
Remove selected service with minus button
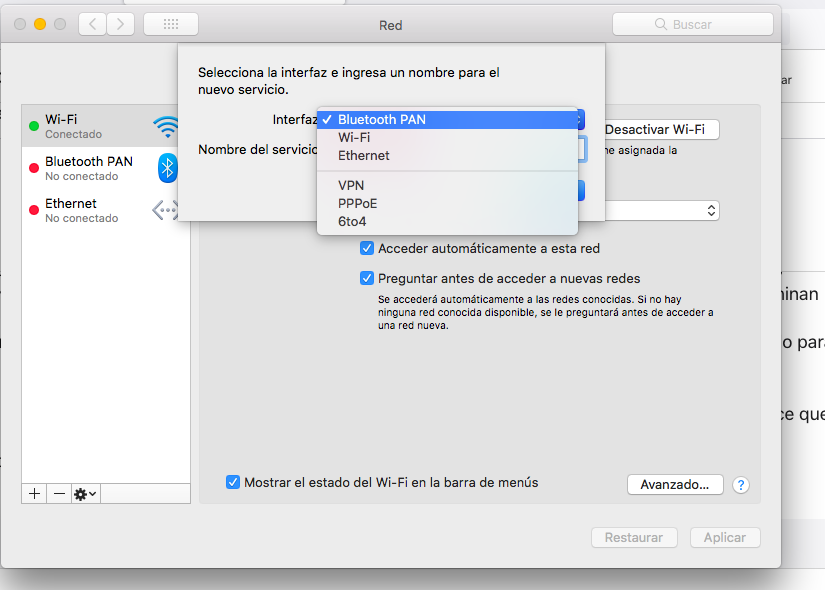(x=59, y=494)
